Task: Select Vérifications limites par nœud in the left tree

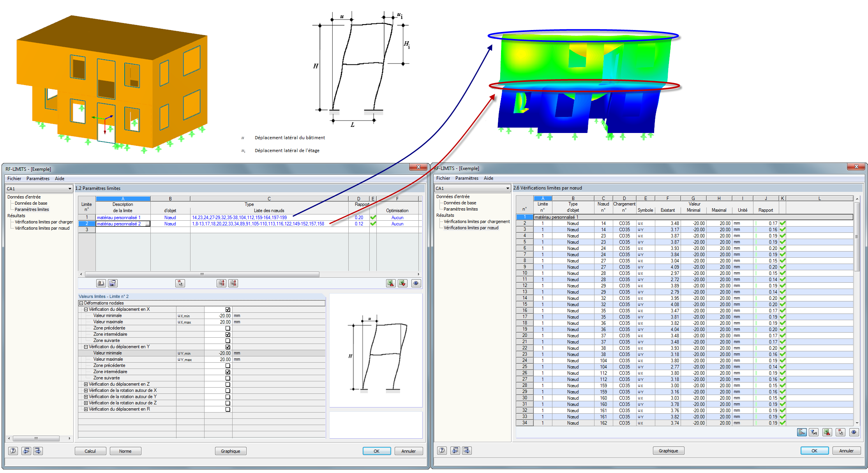Action: tap(42, 229)
